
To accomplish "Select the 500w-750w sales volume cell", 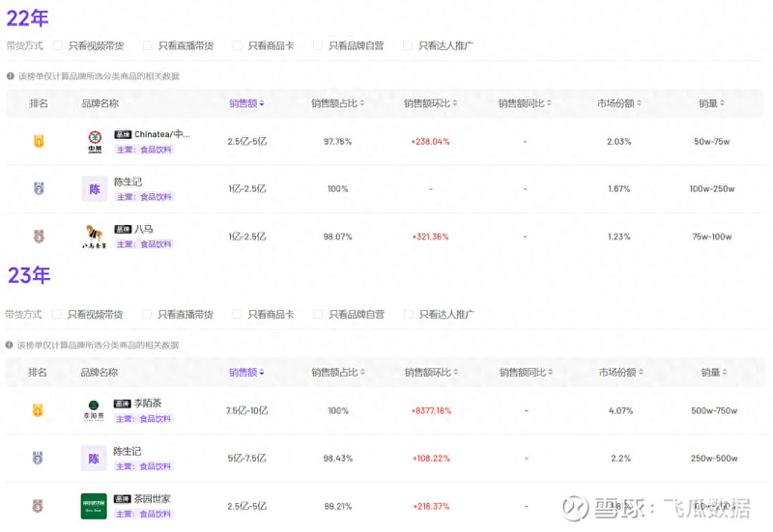I will point(714,410).
